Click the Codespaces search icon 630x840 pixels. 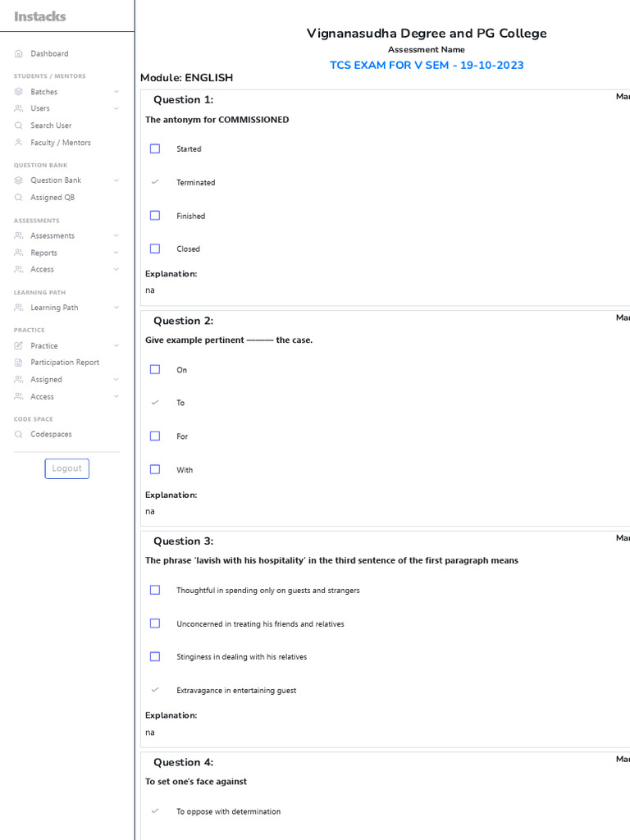19,435
